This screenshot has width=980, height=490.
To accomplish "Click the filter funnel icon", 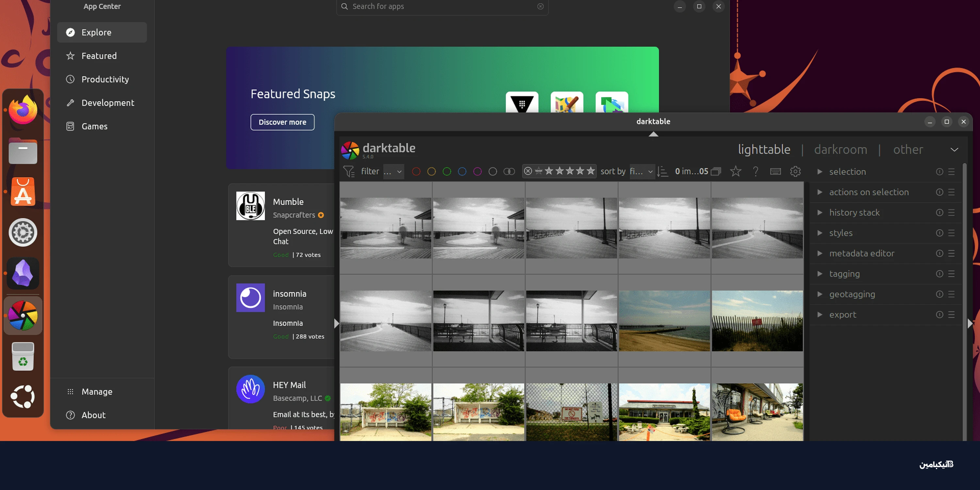I will 349,171.
